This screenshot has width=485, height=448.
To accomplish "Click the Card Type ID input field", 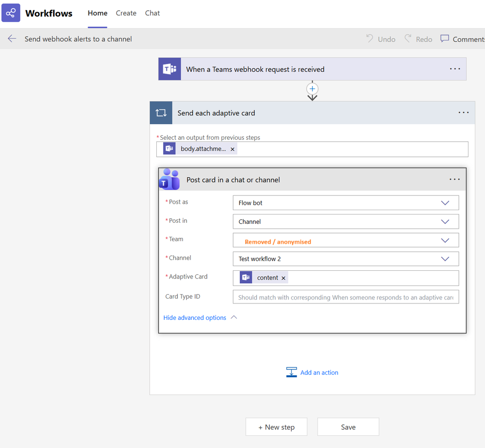I will [346, 297].
